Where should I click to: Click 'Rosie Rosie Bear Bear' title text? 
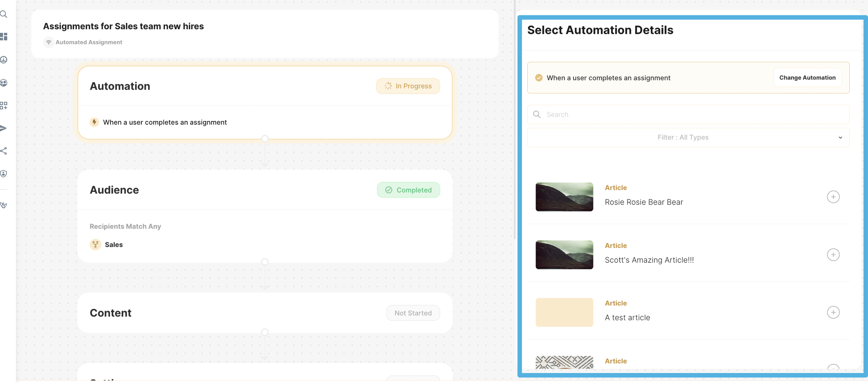[x=644, y=202]
